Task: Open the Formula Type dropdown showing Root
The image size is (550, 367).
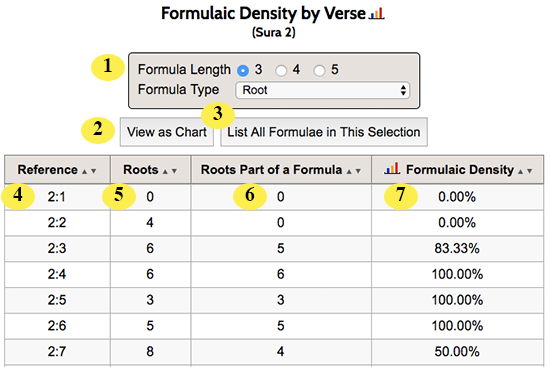Action: click(323, 90)
